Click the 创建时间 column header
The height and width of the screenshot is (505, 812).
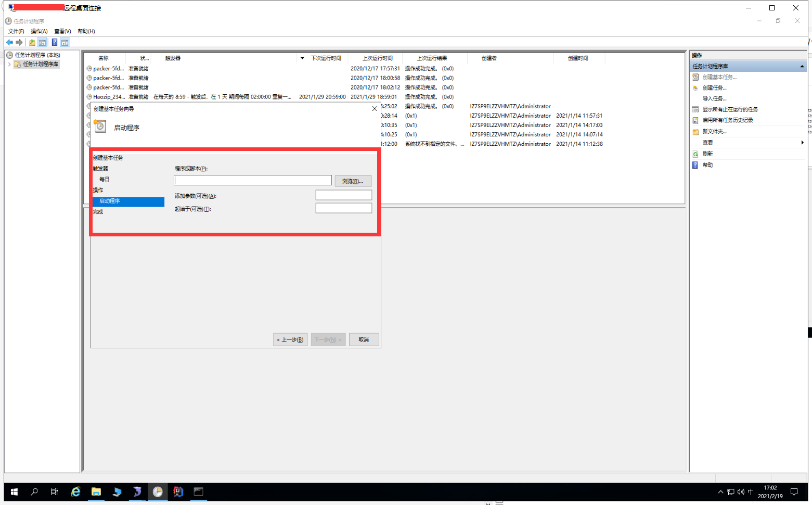[578, 58]
